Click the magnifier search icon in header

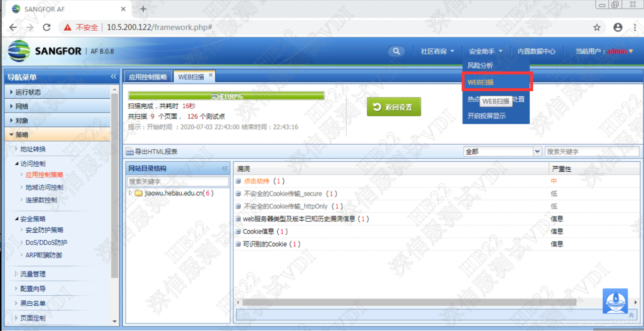396,51
